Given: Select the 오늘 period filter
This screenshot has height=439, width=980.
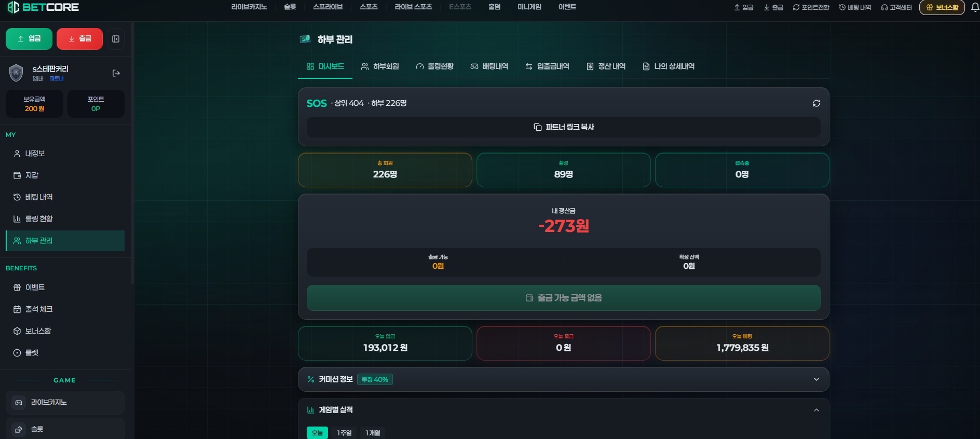Looking at the screenshot, I should tap(317, 433).
